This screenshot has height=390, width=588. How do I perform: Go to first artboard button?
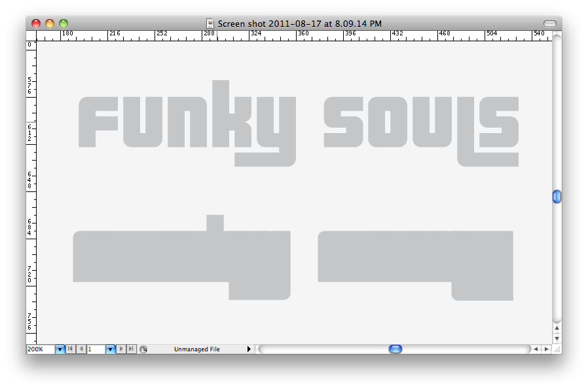coord(70,349)
